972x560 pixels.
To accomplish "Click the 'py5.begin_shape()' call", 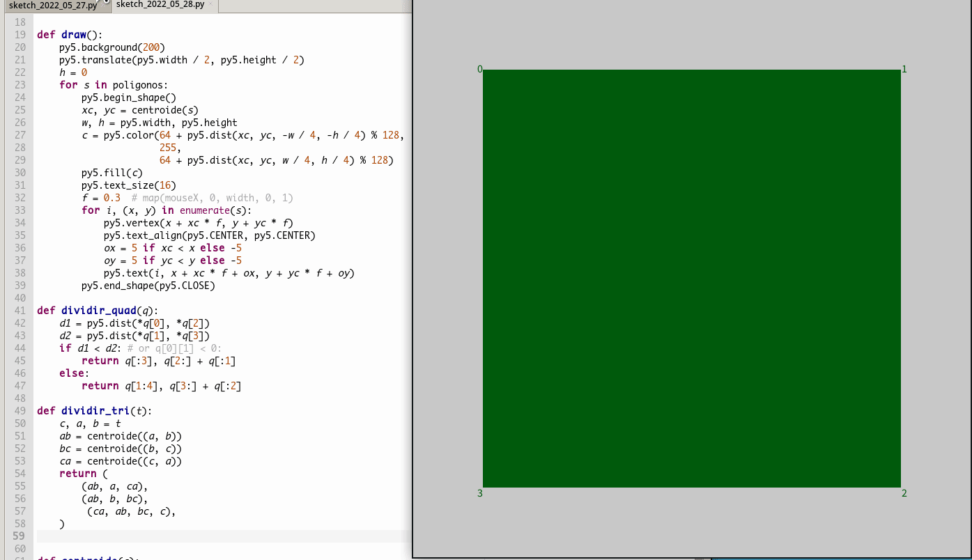I will coord(129,98).
